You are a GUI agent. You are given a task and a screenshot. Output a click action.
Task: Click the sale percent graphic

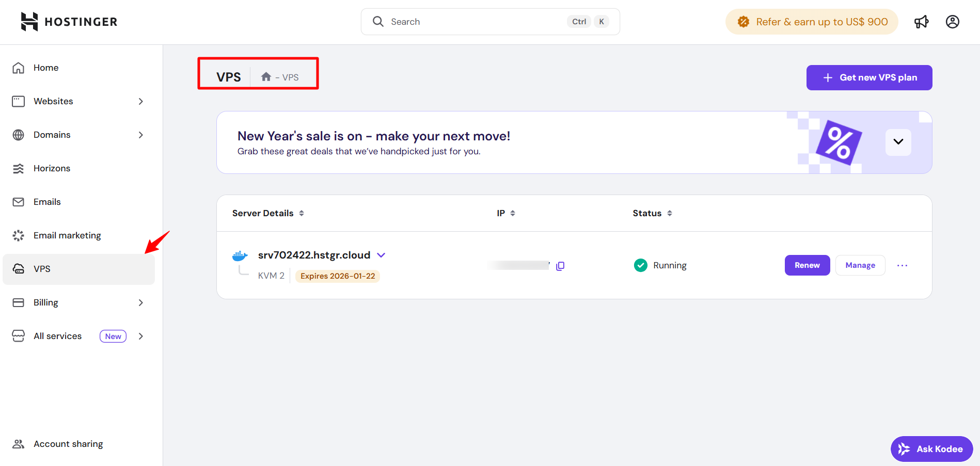click(839, 142)
